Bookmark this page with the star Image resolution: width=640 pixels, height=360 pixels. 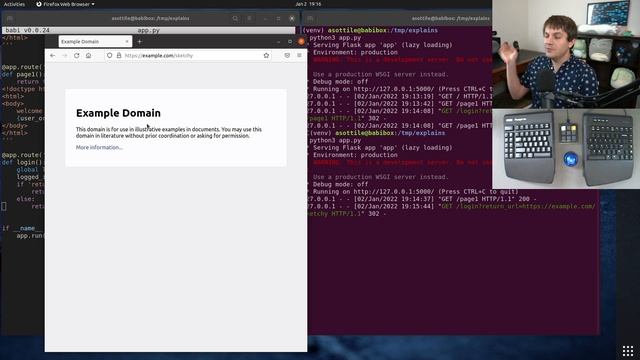point(266,56)
